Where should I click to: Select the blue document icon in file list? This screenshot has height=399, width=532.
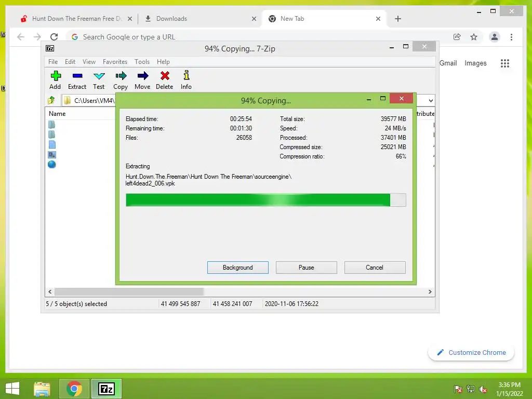[52, 144]
